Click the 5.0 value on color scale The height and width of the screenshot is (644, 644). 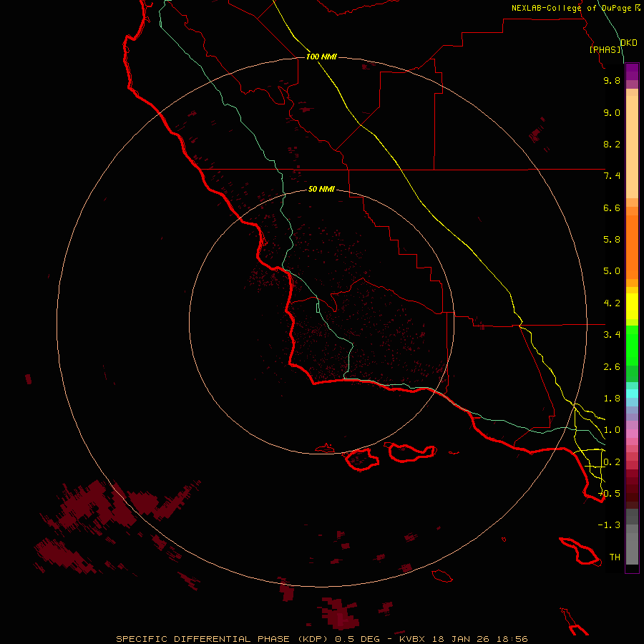[x=612, y=271]
